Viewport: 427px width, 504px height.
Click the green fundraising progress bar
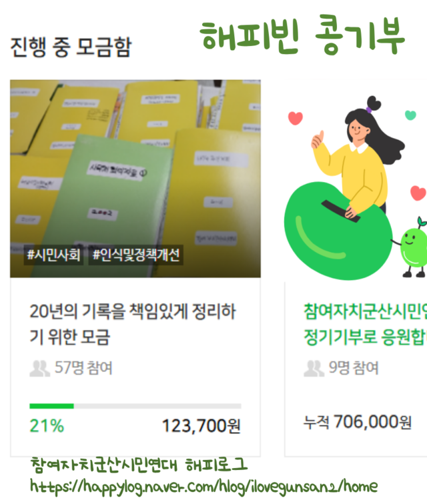(135, 406)
